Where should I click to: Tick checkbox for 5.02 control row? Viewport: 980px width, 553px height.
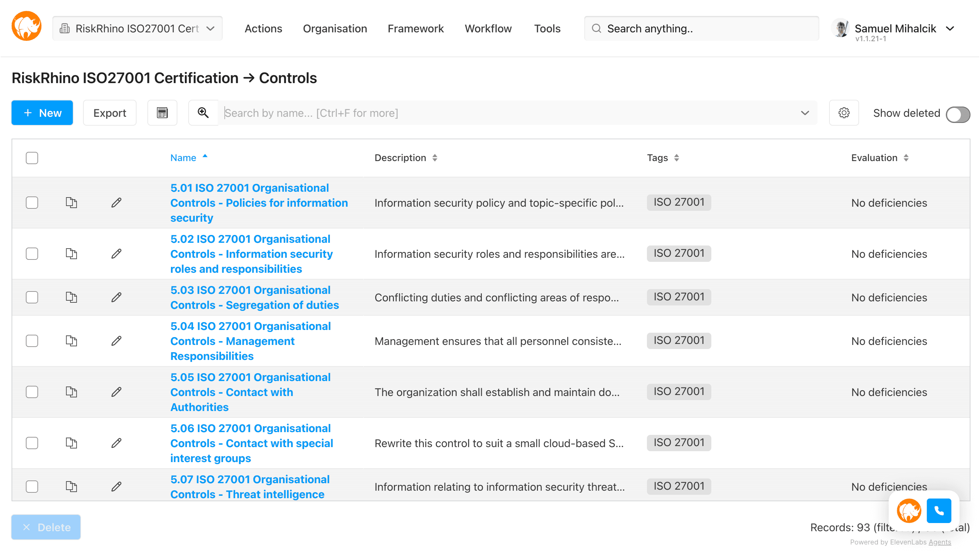[x=32, y=254]
